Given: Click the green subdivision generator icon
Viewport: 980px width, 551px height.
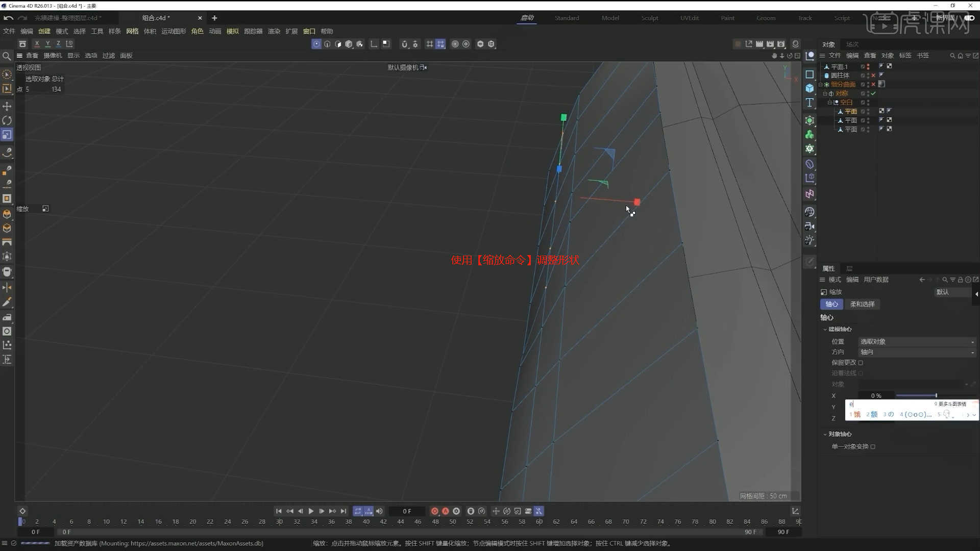Looking at the screenshot, I should [810, 120].
